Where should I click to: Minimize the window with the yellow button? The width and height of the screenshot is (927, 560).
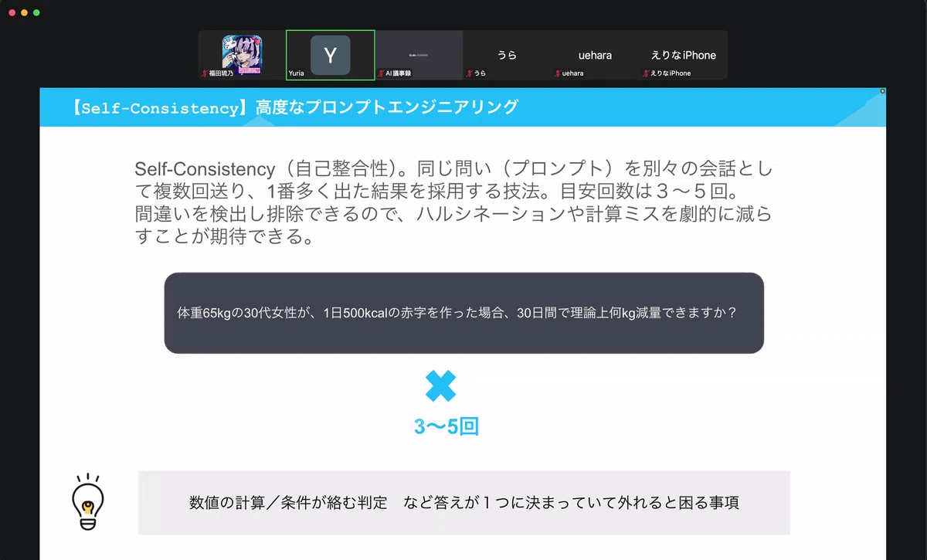pos(24,13)
